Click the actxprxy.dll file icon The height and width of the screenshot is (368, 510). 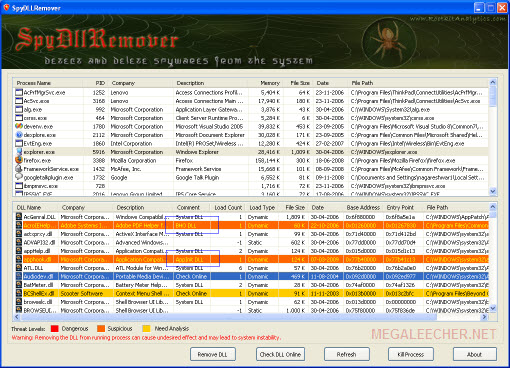(x=19, y=234)
